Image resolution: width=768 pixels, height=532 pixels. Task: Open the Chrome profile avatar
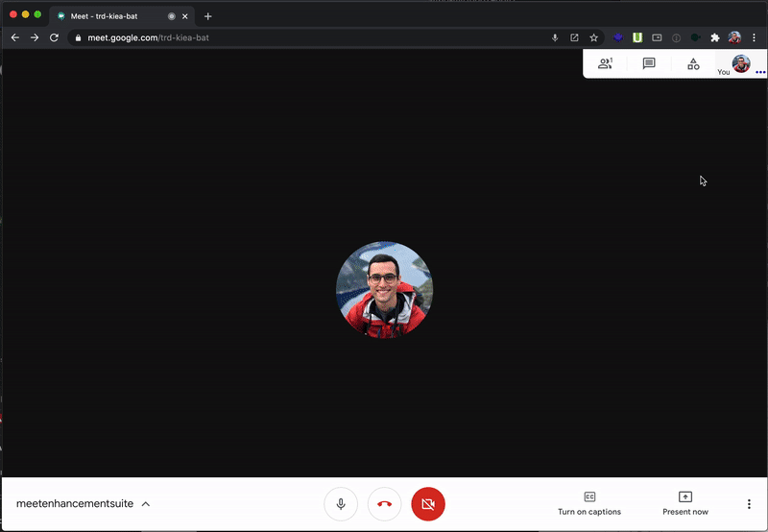click(734, 37)
